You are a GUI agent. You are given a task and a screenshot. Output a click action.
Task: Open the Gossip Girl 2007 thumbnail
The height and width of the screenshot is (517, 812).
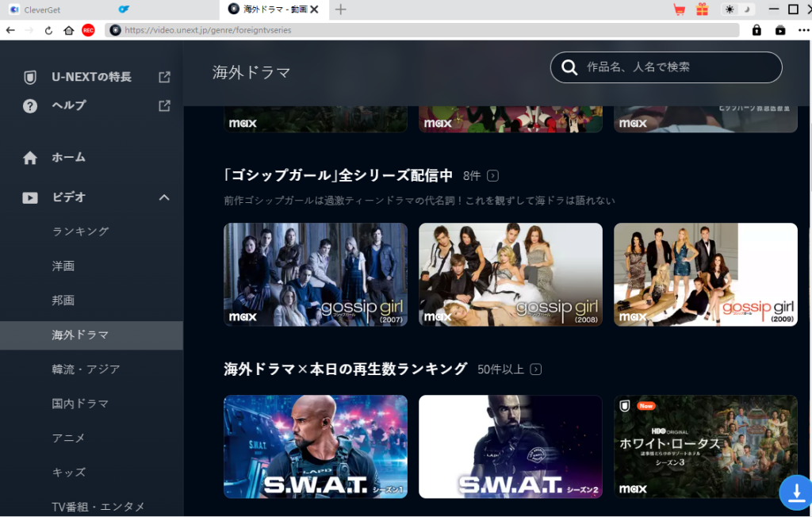[315, 274]
